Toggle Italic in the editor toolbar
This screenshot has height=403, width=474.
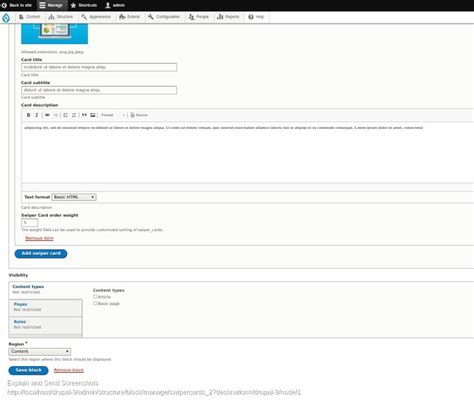click(x=37, y=115)
